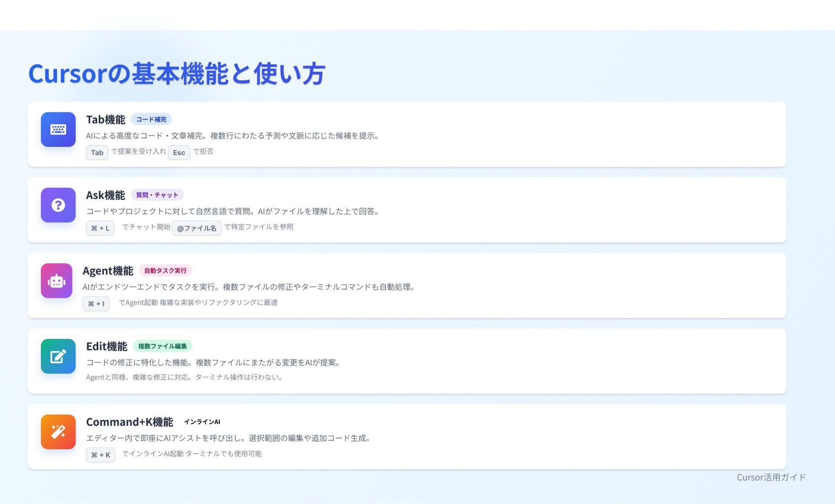835x504 pixels.
Task: Click the purple question mark icon for Ask機能
Action: pos(58,205)
